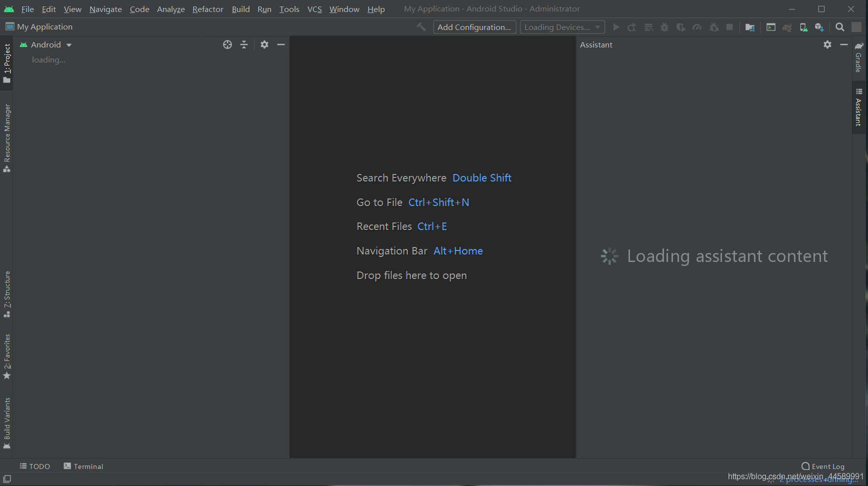Open Project panel gear settings
Image resolution: width=868 pixels, height=486 pixels.
tap(264, 44)
